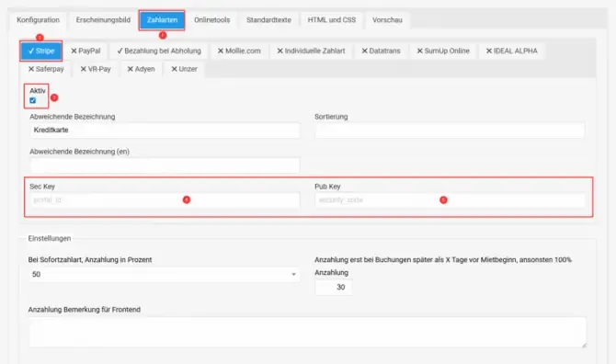Image resolution: width=616 pixels, height=364 pixels.
Task: Open the Konfiguration tab
Action: (38, 20)
